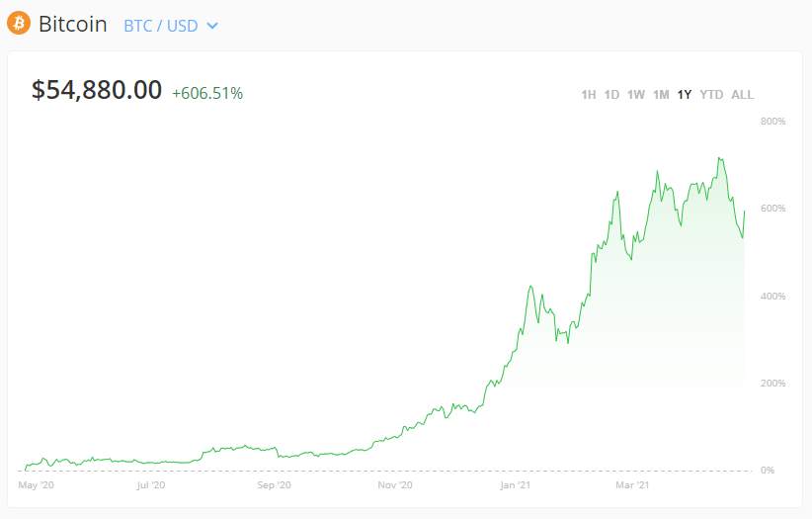812x519 pixels.
Task: Click the 800% y-axis label
Action: tap(772, 122)
